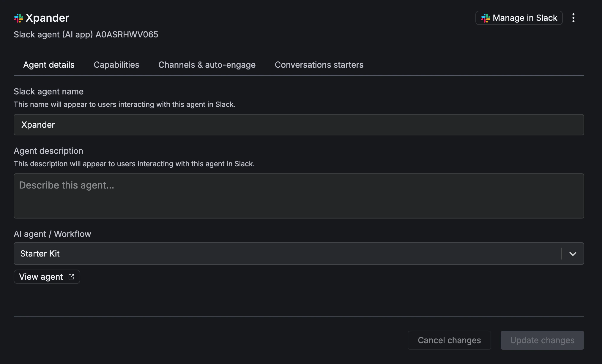Switch to the Capabilities tab

click(x=116, y=65)
